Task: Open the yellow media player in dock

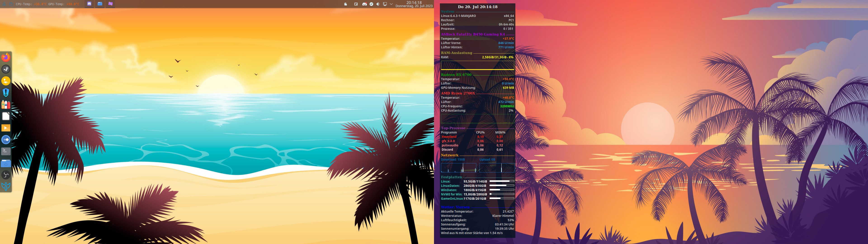Action: coord(6,128)
